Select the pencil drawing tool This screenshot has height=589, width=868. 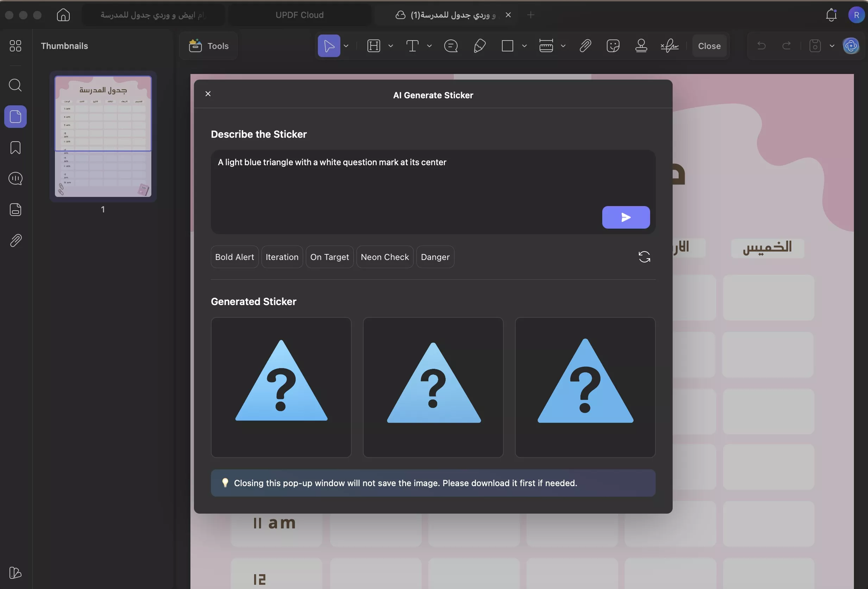479,46
